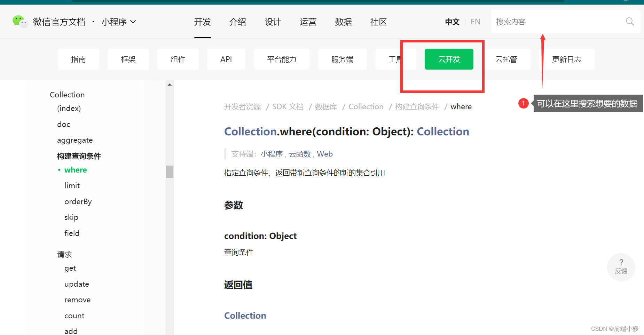Open Web supported-platform link
Viewport: 644px width, 335px height.
(325, 154)
